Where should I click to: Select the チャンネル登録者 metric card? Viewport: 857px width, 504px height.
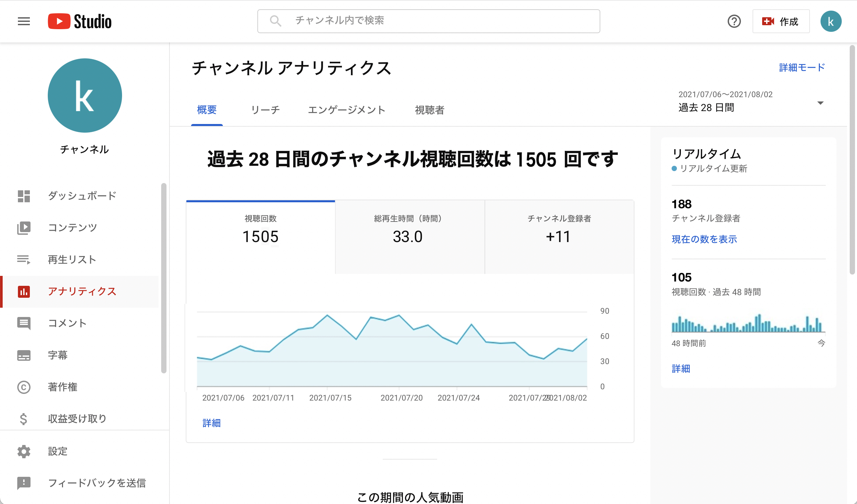pos(559,237)
